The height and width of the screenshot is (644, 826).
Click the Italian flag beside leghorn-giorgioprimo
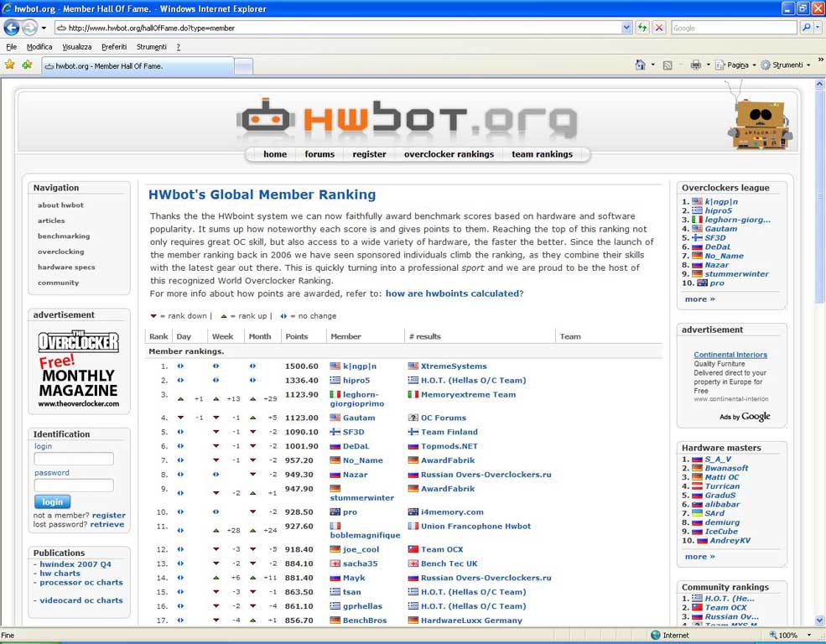(x=335, y=394)
